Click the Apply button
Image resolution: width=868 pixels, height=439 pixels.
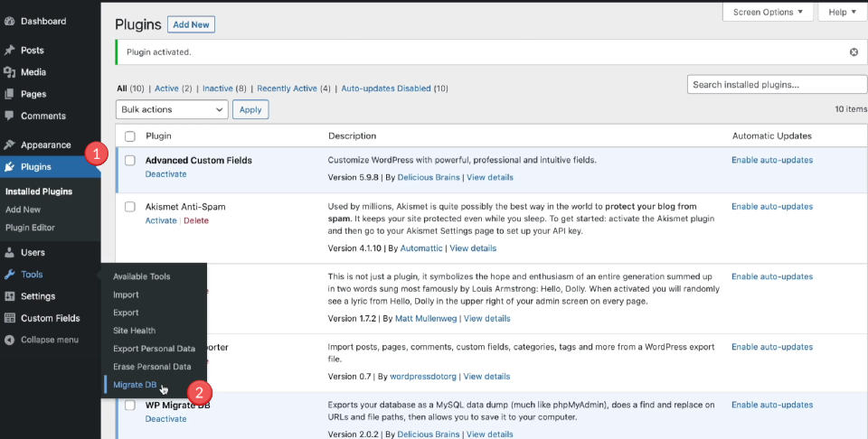[250, 109]
